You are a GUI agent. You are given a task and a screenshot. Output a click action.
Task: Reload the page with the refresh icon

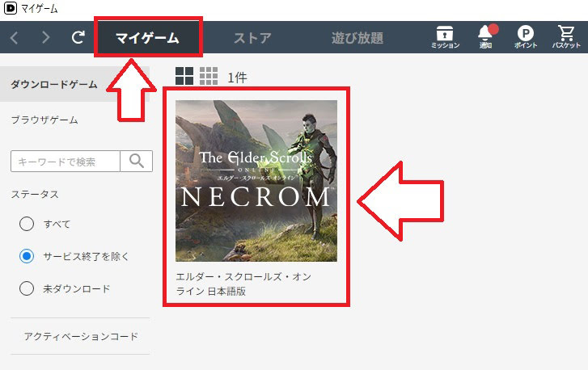(78, 37)
